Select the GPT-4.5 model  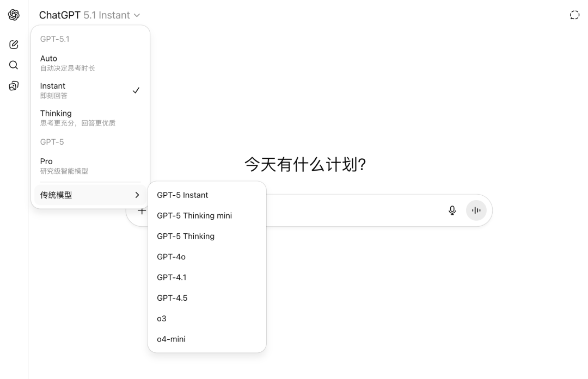(207, 298)
